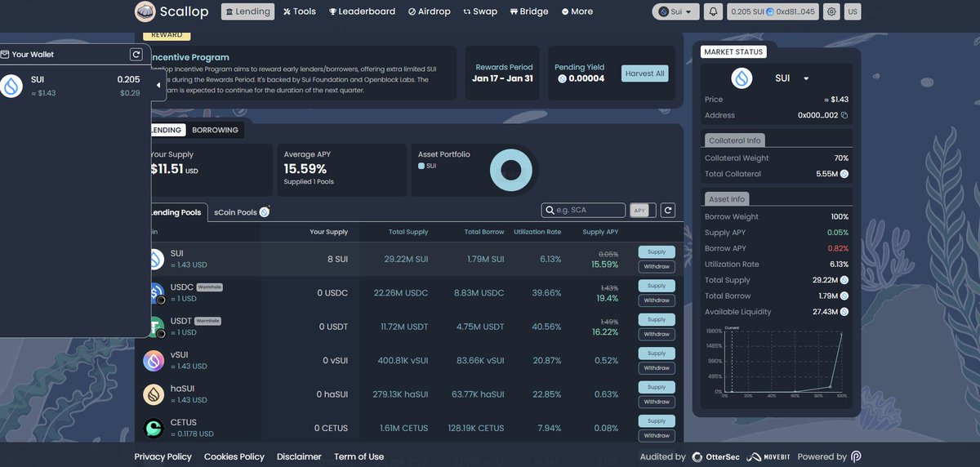Open the Bridge page
Screen dimensions: 980x467
point(529,11)
